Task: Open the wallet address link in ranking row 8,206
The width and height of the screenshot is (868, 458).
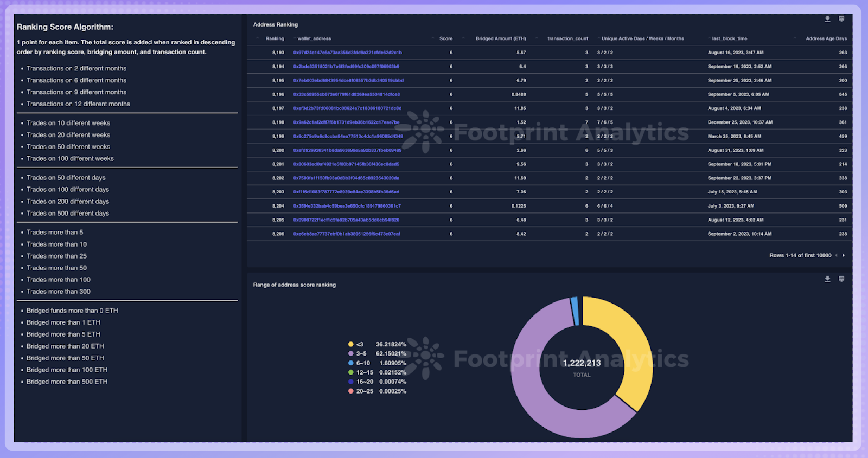Action: pos(346,234)
